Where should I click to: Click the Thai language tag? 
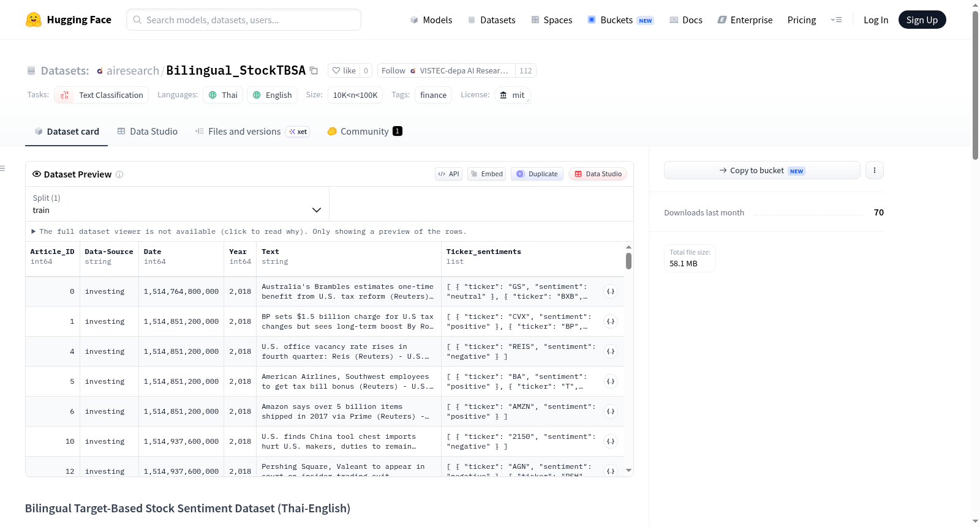tap(223, 95)
